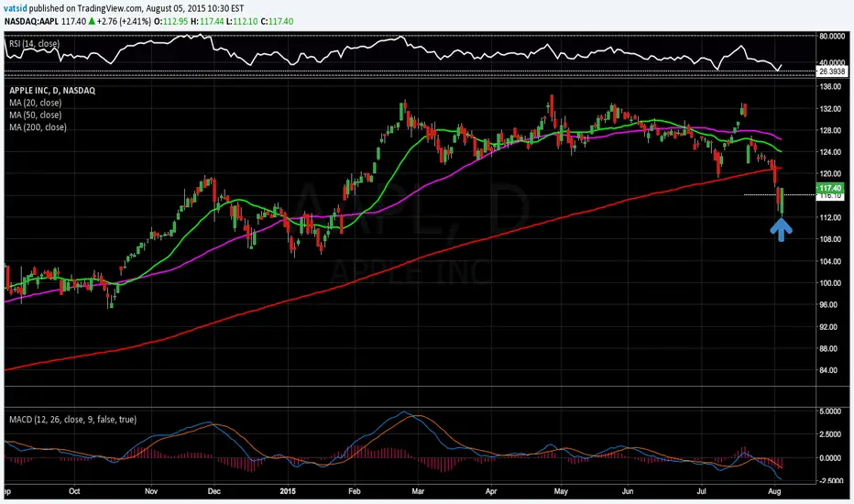Click the Apr label on time axis
This screenshot has width=854, height=504.
pyautogui.click(x=491, y=491)
